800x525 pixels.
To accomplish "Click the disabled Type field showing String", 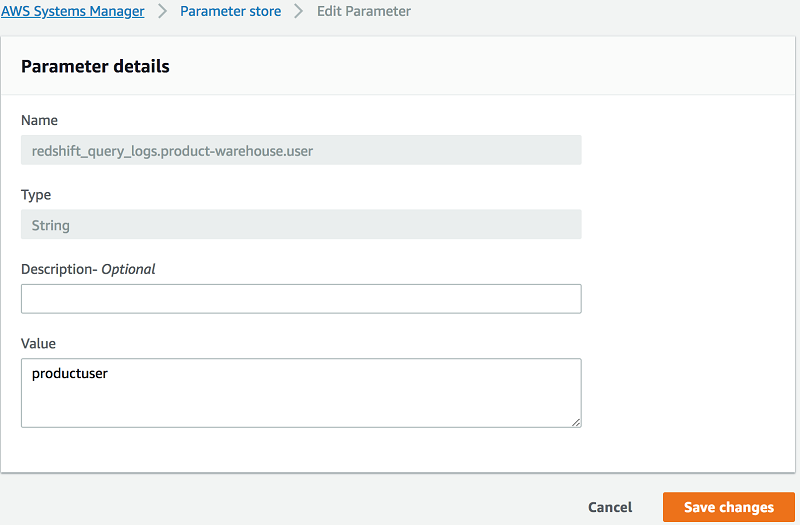I will [x=301, y=225].
